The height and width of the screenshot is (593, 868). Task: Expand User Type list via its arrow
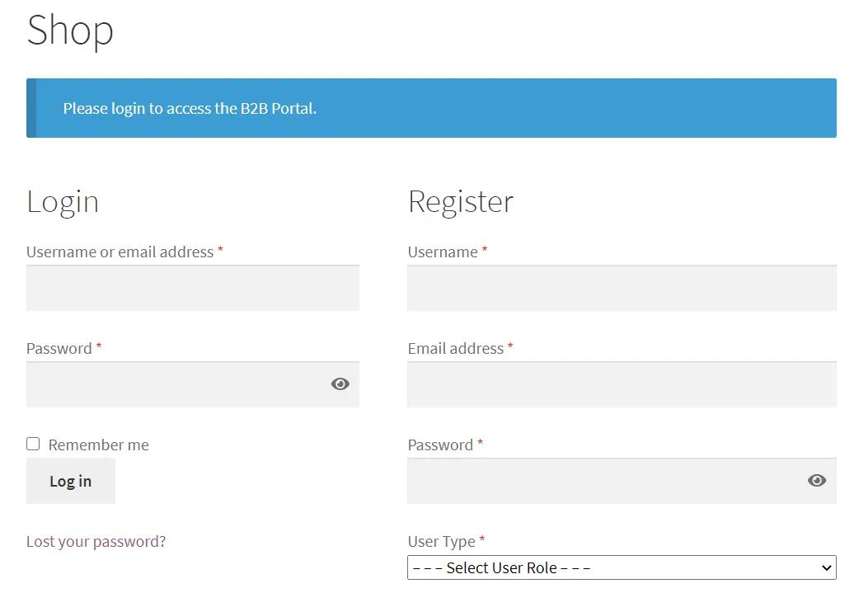pos(826,567)
